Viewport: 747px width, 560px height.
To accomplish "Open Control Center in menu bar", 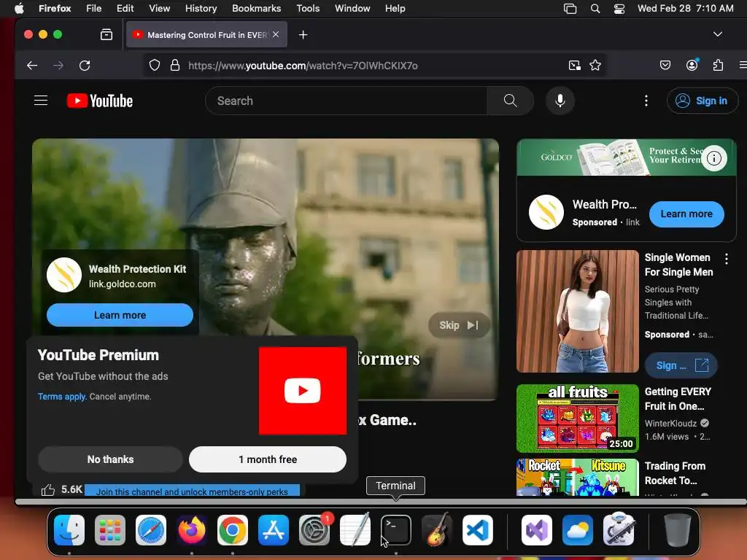I will tap(619, 8).
